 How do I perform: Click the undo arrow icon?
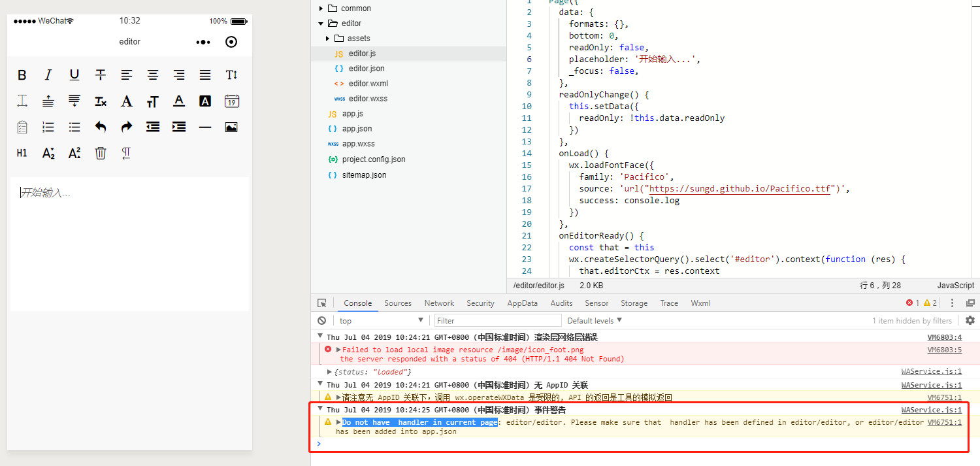pyautogui.click(x=100, y=127)
